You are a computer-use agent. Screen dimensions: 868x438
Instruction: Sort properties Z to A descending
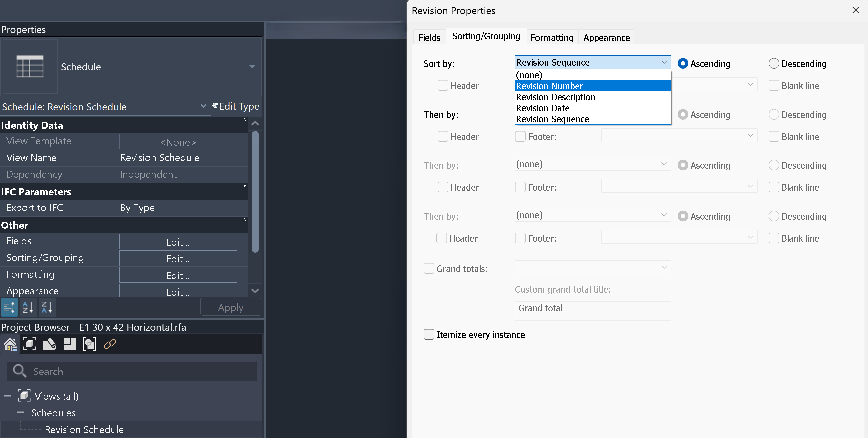[47, 307]
